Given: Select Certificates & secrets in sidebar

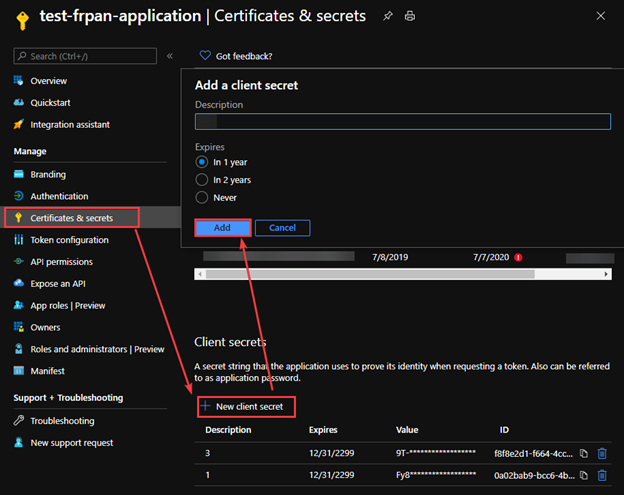Looking at the screenshot, I should (72, 218).
